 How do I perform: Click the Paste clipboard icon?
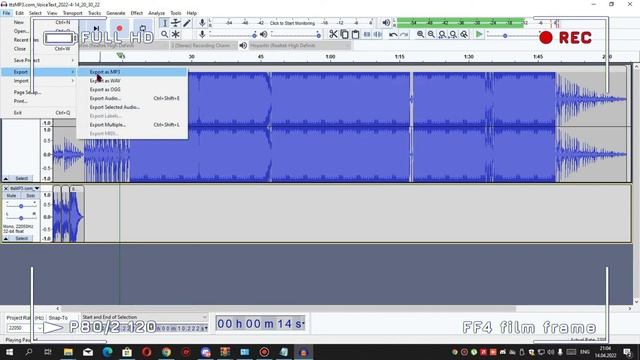click(x=356, y=34)
